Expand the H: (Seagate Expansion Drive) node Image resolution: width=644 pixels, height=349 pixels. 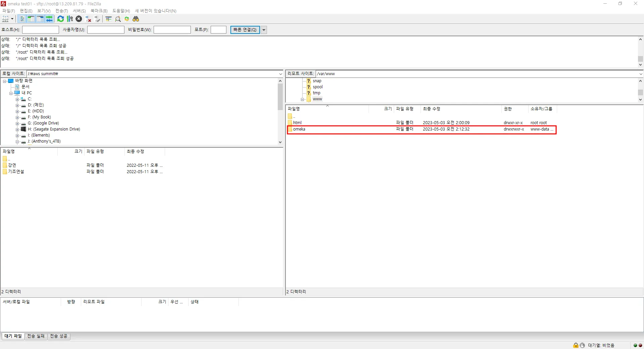point(17,129)
